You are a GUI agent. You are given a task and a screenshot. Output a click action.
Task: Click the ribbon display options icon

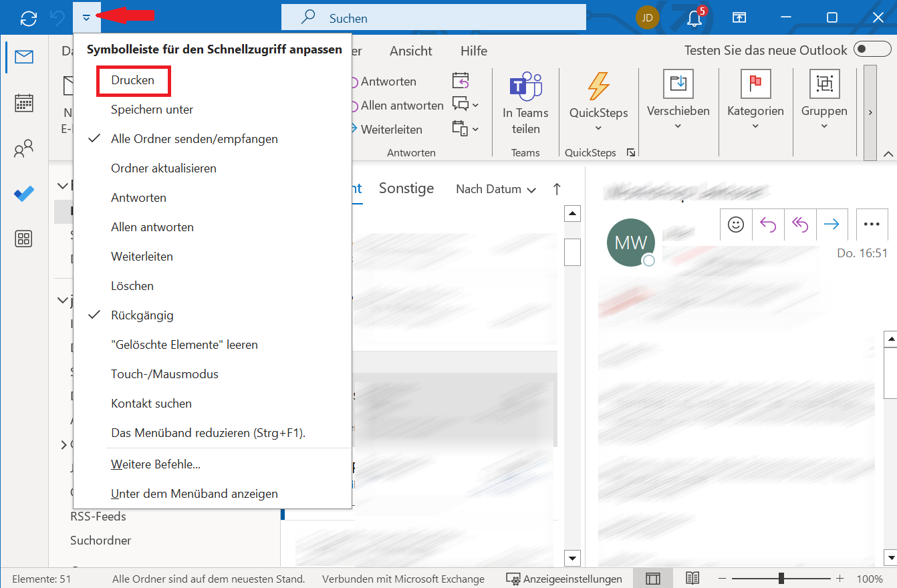[739, 18]
